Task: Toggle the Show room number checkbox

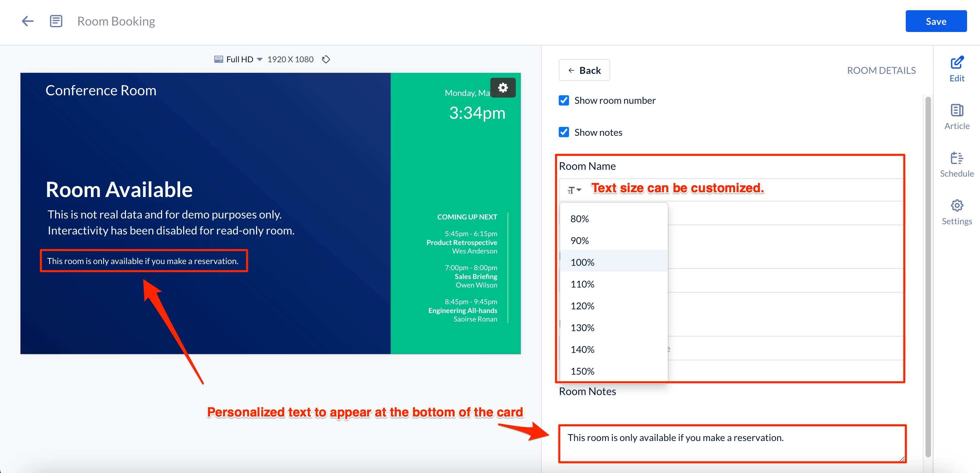Action: pos(564,100)
